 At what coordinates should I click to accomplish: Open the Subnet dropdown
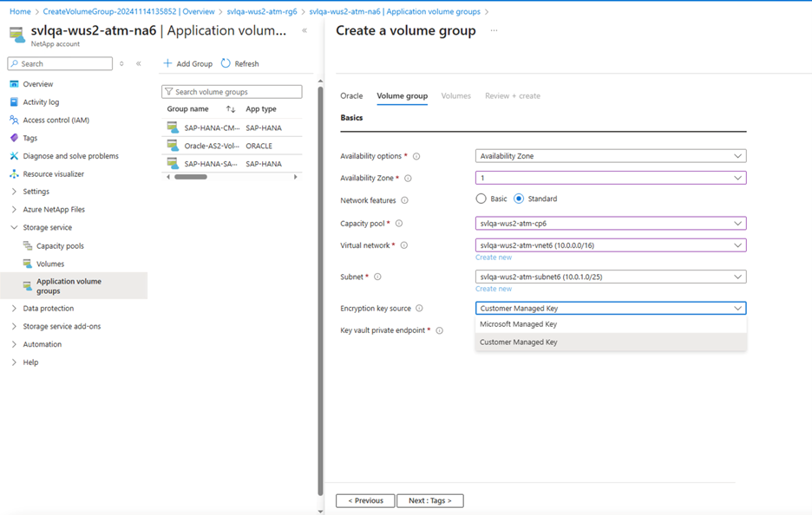click(611, 277)
